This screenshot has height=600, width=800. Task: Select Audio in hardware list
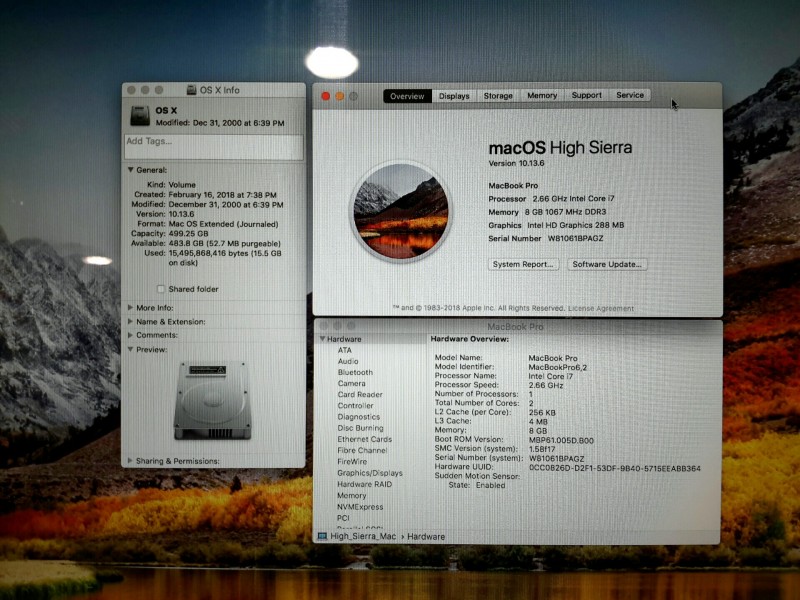pos(348,361)
